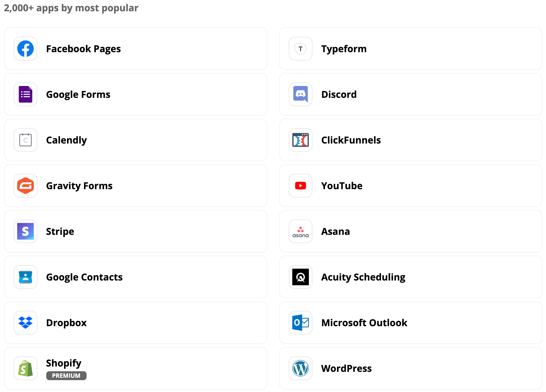The height and width of the screenshot is (392, 546).
Task: Click the Facebook Pages icon
Action: click(25, 49)
